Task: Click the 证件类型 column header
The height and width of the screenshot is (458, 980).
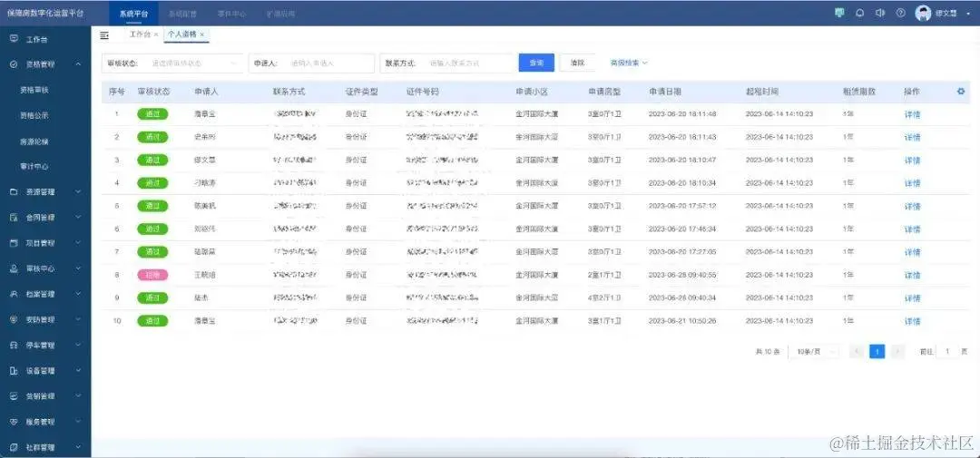Action: [362, 92]
